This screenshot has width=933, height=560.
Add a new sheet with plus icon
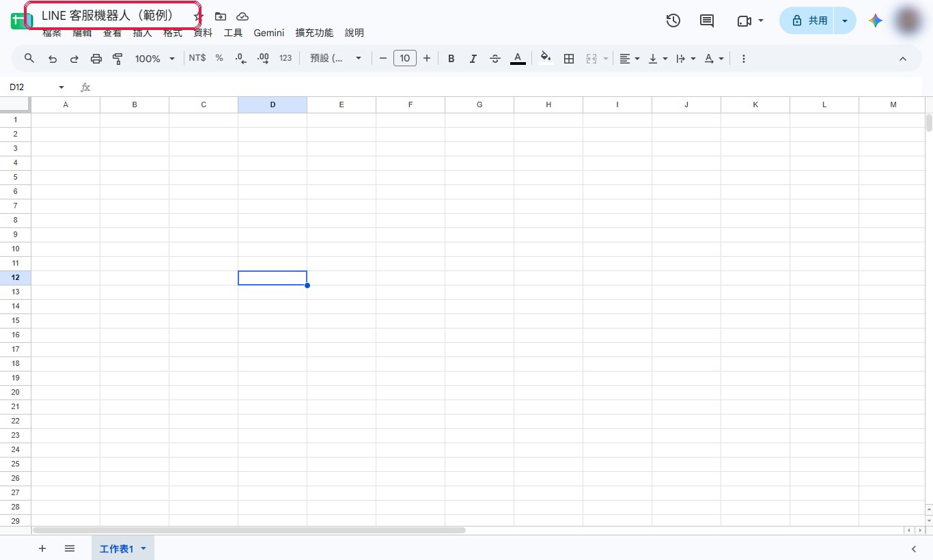click(x=42, y=548)
